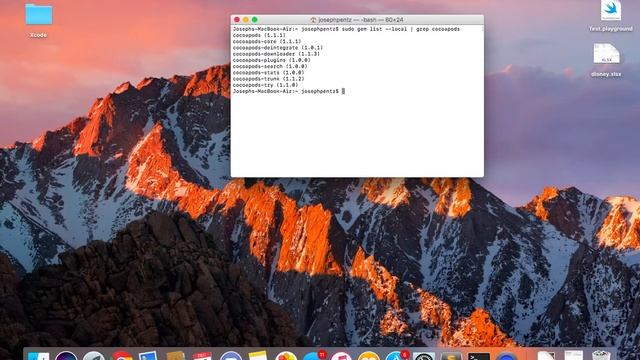Image resolution: width=640 pixels, height=360 pixels.
Task: Minimize Terminal using the yellow button
Action: point(246,20)
